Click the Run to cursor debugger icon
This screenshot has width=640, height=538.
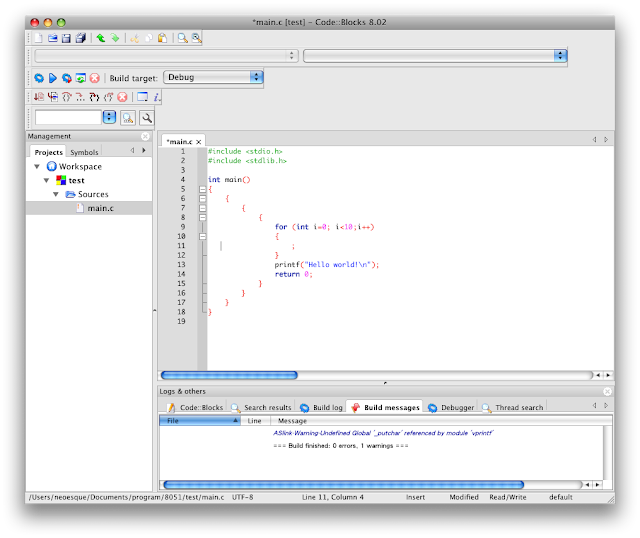point(53,97)
